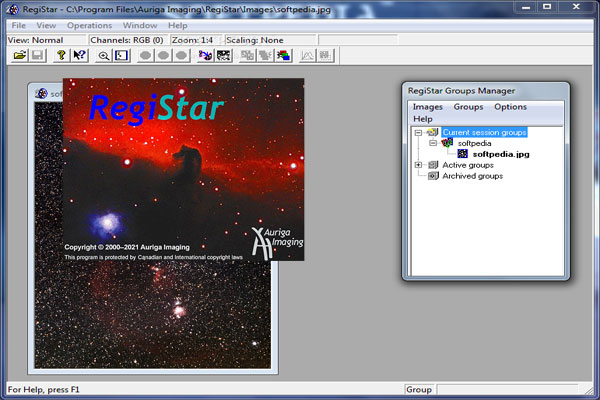This screenshot has width=600, height=400.
Task: Open the Window menu
Action: click(140, 26)
